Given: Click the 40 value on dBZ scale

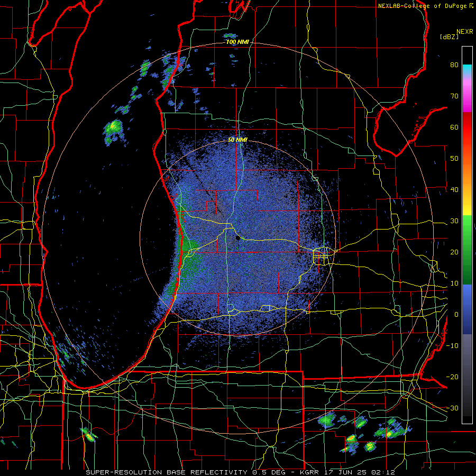Looking at the screenshot, I should click(454, 190).
